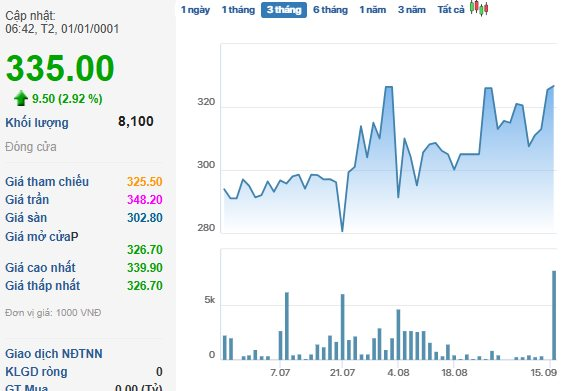Click the volume bar near 7.07
Screen dimensions: 573x391
pos(287,326)
